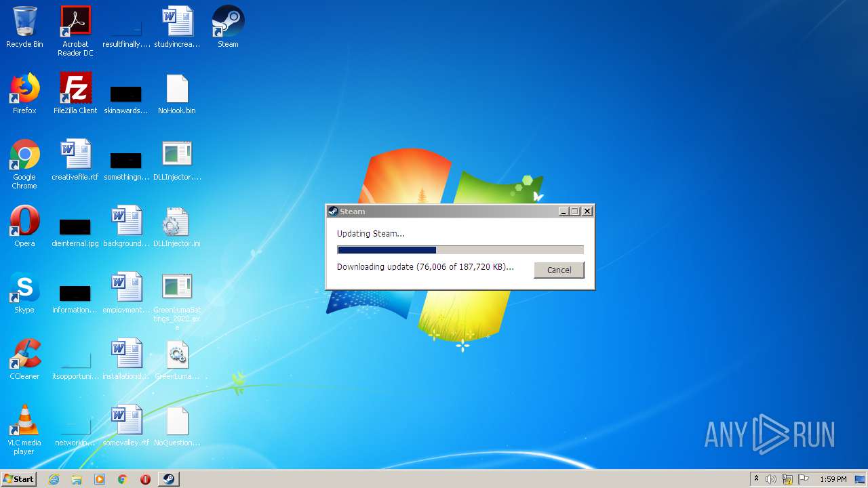Open studyincrea... Word document icon

coord(177,28)
